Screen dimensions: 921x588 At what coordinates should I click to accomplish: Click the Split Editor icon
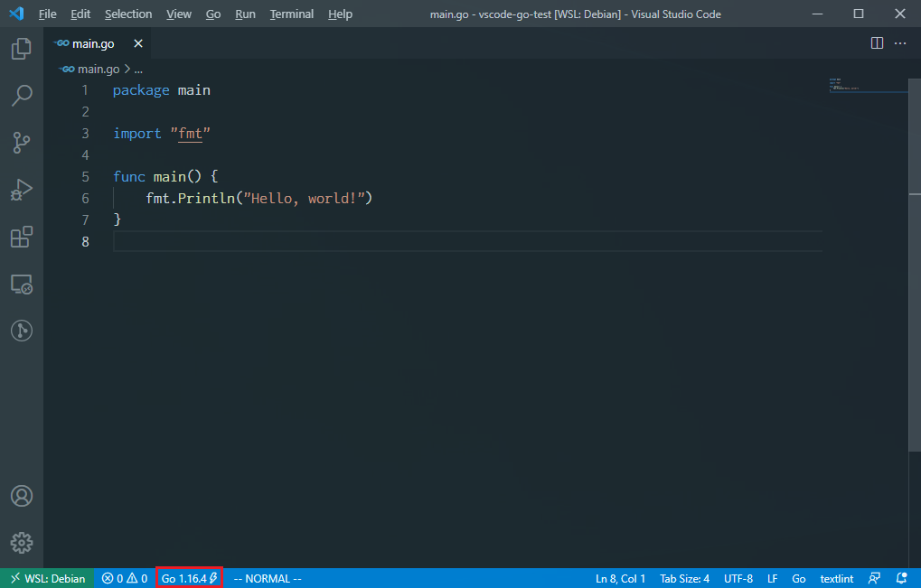click(875, 42)
